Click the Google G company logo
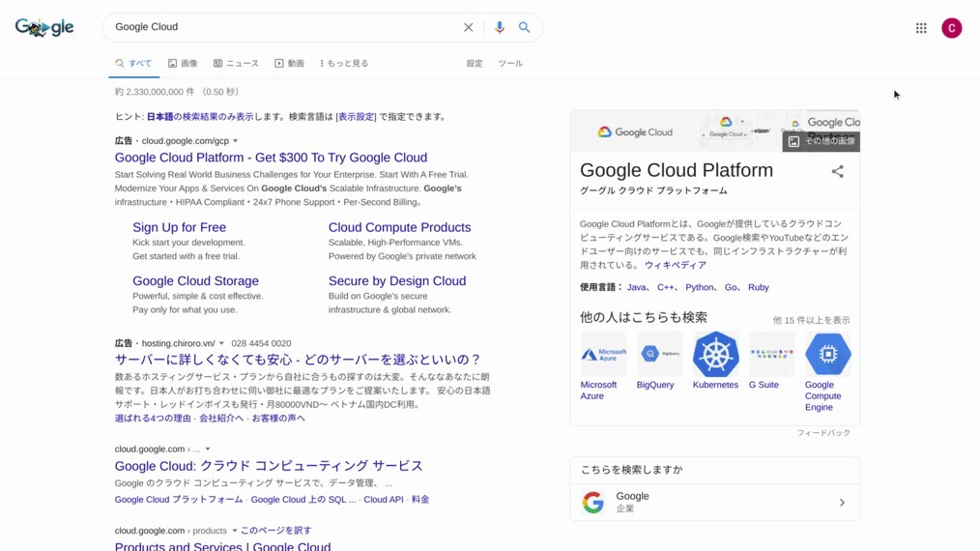980x551 pixels. click(x=593, y=502)
